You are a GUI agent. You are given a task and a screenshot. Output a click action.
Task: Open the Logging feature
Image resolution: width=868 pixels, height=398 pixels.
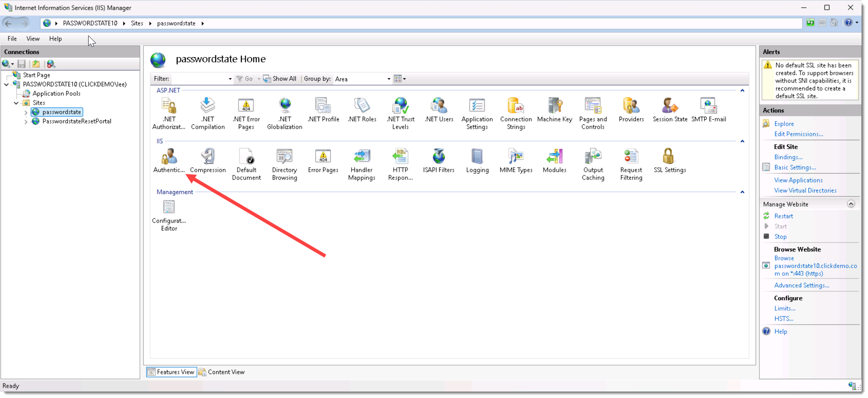pyautogui.click(x=477, y=160)
